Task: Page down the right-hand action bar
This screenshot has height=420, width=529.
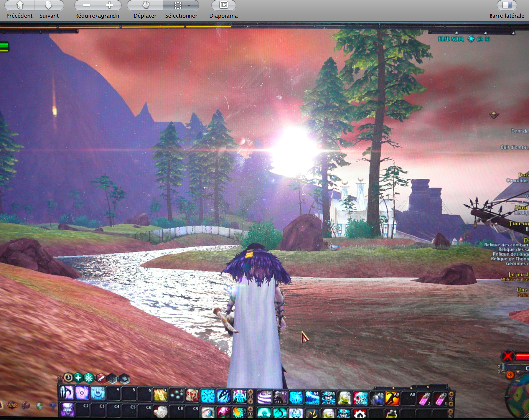Action: click(x=452, y=404)
